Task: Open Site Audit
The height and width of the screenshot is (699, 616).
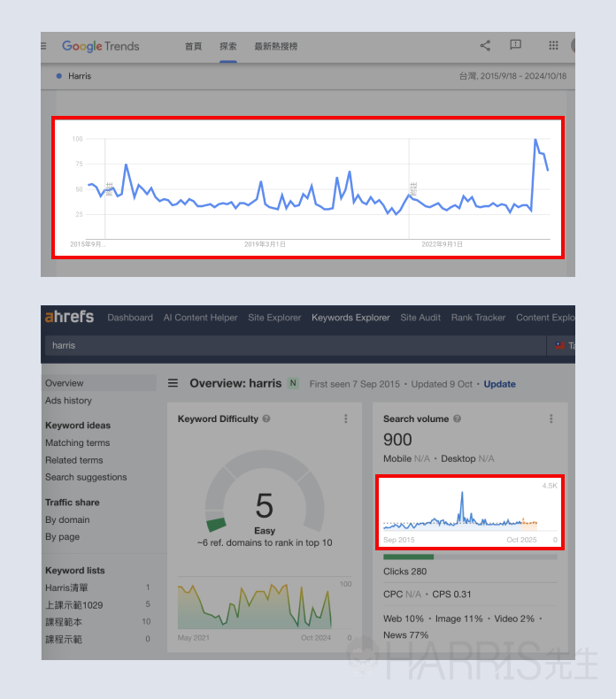Action: (420, 318)
